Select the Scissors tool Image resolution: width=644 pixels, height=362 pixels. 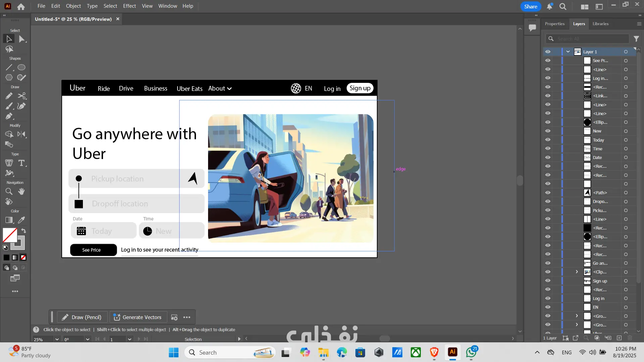[22, 96]
